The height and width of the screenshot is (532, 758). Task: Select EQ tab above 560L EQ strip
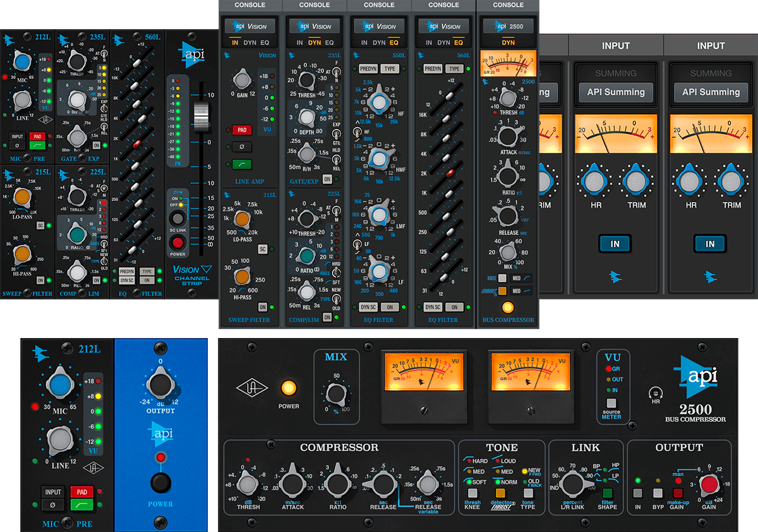click(459, 43)
